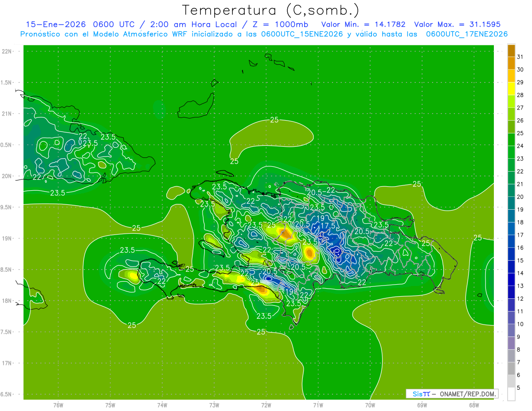Click the color scale label '28'
The image size is (532, 411).
pos(520,95)
